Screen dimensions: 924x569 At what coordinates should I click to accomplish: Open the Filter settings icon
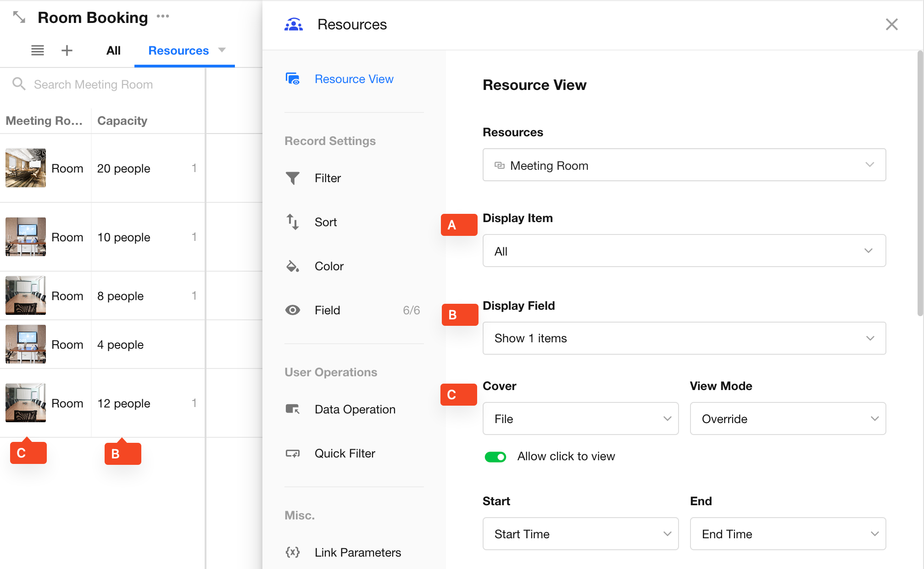click(x=293, y=178)
